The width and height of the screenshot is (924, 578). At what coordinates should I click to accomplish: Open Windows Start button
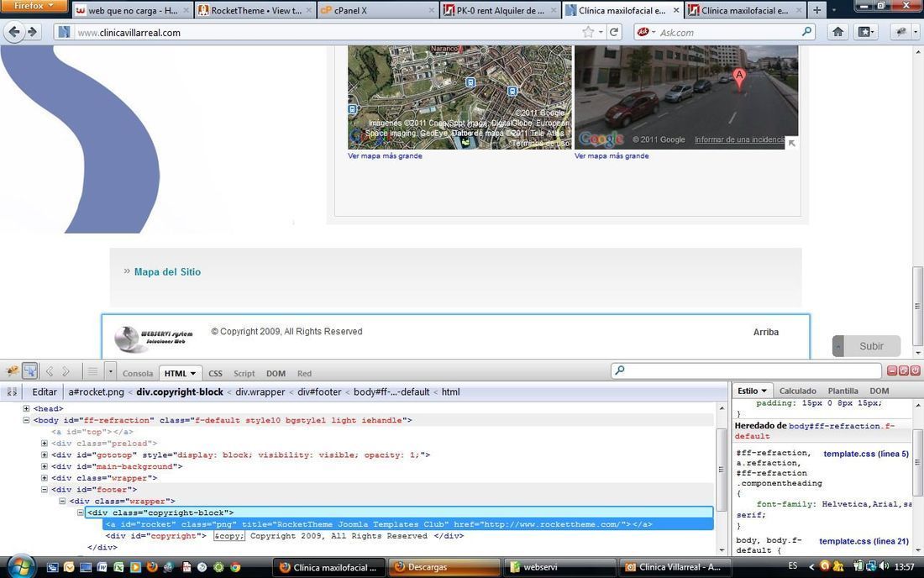click(21, 567)
